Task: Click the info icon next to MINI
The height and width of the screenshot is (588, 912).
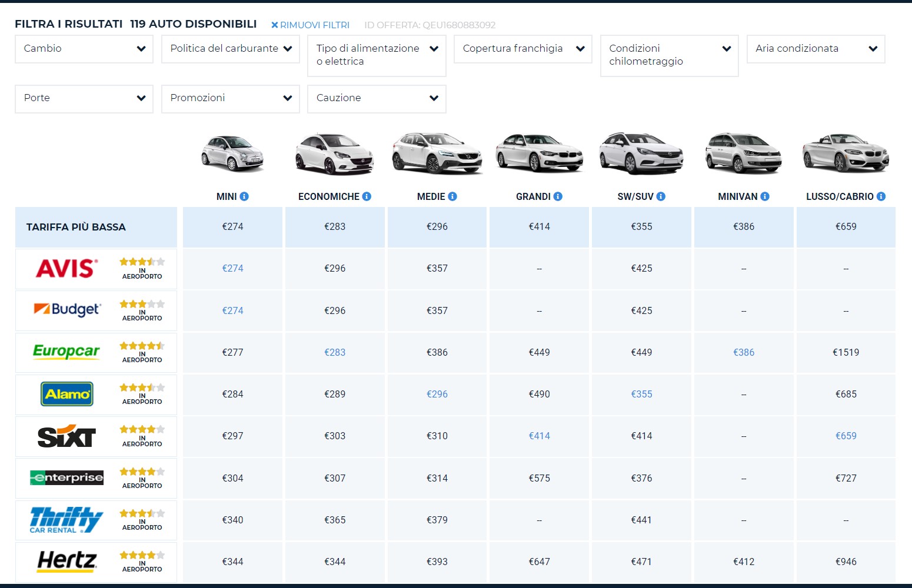Action: (x=244, y=196)
